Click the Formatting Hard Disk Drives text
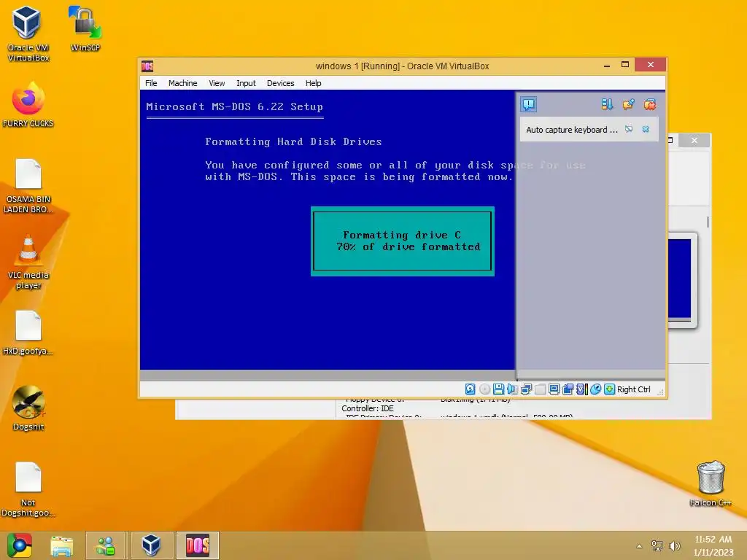This screenshot has height=560, width=747. coord(293,141)
